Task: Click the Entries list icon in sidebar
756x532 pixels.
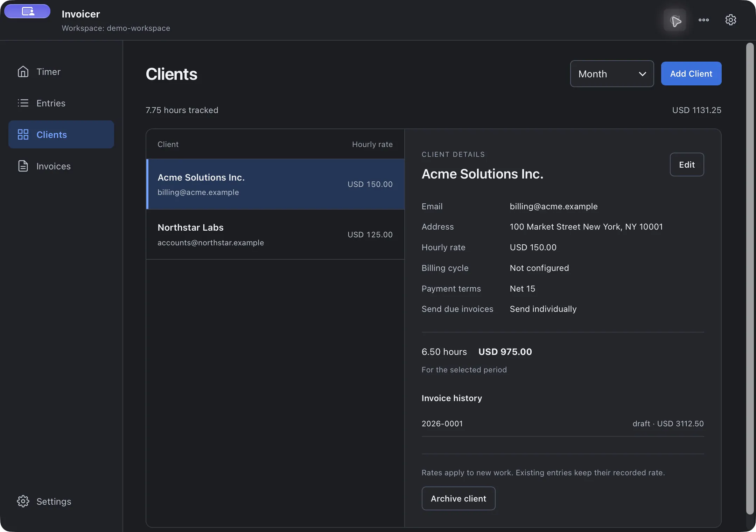Action: pyautogui.click(x=23, y=103)
